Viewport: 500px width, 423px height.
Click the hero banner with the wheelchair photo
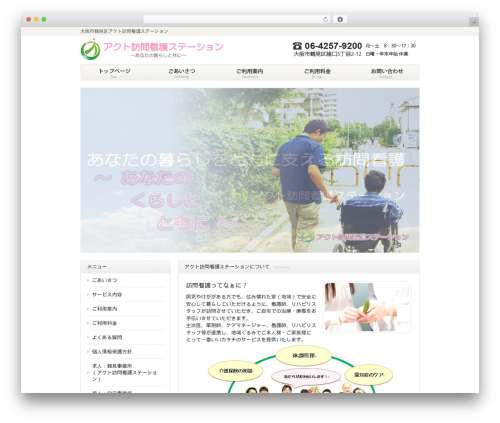click(x=250, y=170)
